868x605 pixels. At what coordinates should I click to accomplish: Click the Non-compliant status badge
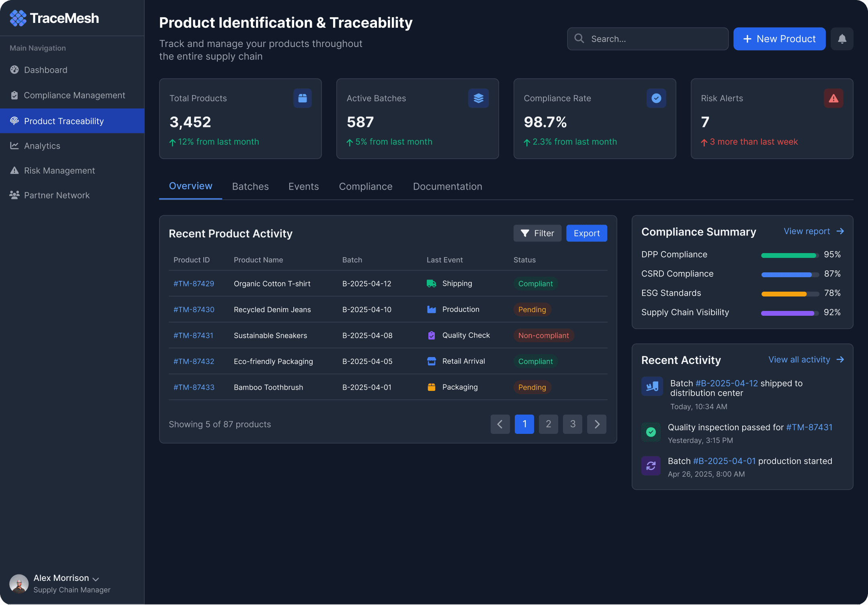[543, 335]
